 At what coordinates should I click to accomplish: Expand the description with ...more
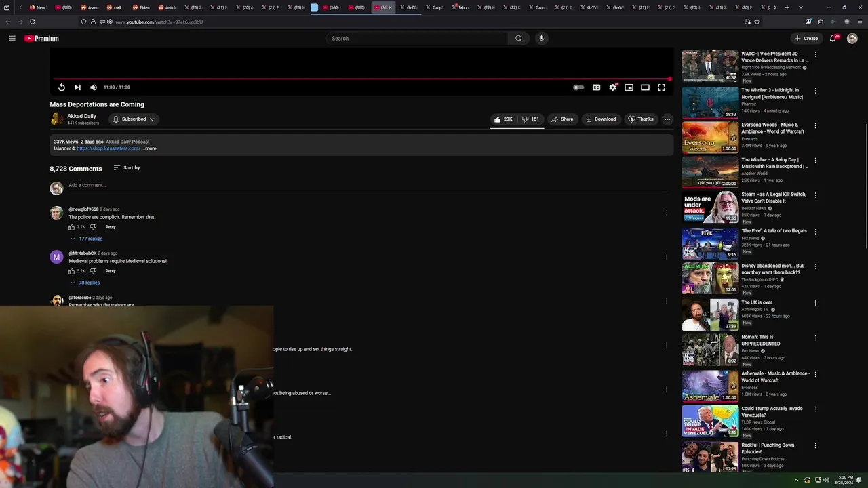click(149, 148)
